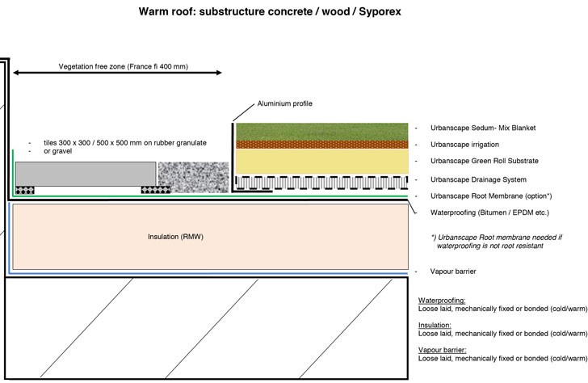Viewport: 588px width, 383px height.
Task: Click the underlined "Waterproofing:" heading
Action: pyautogui.click(x=441, y=300)
